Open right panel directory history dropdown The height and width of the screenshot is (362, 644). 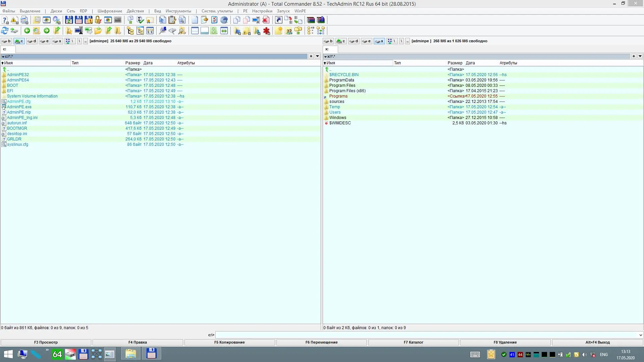tap(640, 56)
